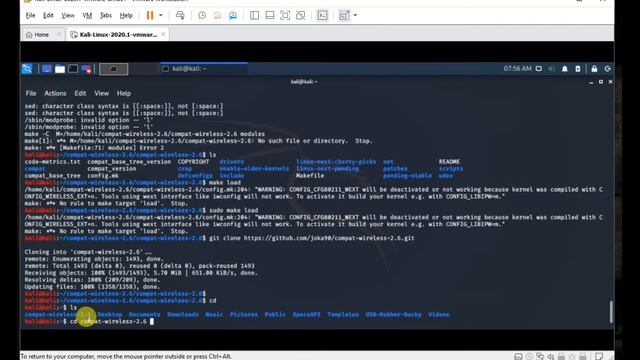Open VMware Tabs menu

(106, 16)
